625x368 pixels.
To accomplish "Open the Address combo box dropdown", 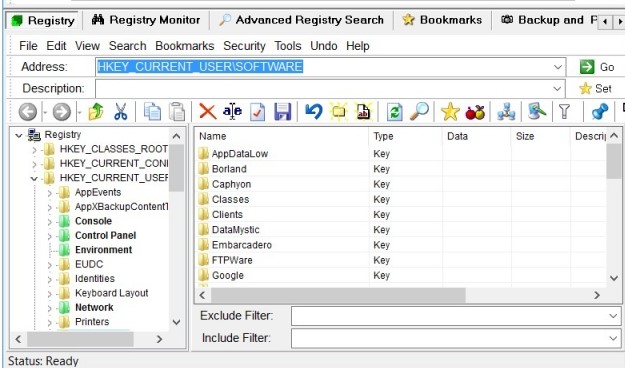I will click(558, 67).
